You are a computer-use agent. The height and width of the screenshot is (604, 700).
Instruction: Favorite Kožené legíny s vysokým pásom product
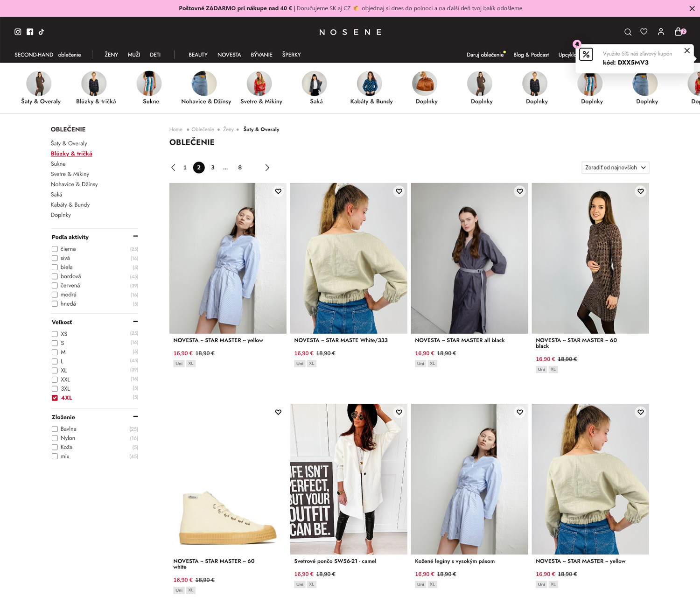tap(520, 412)
